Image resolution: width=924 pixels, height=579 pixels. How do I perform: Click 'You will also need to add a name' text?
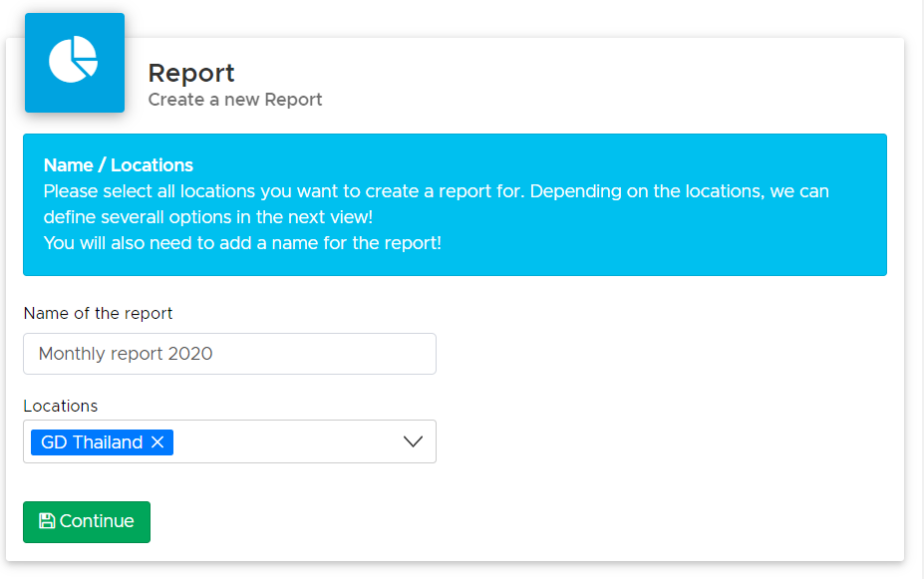coord(242,243)
